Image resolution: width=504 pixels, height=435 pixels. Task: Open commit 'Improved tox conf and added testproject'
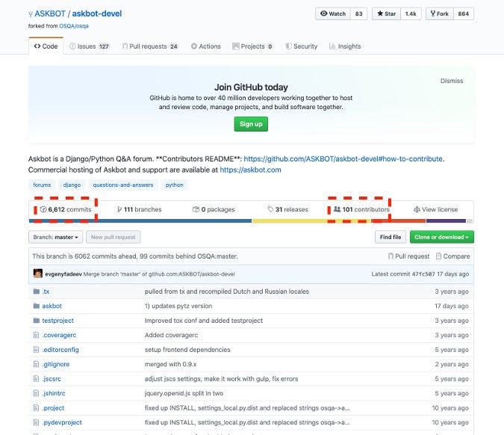pos(204,321)
